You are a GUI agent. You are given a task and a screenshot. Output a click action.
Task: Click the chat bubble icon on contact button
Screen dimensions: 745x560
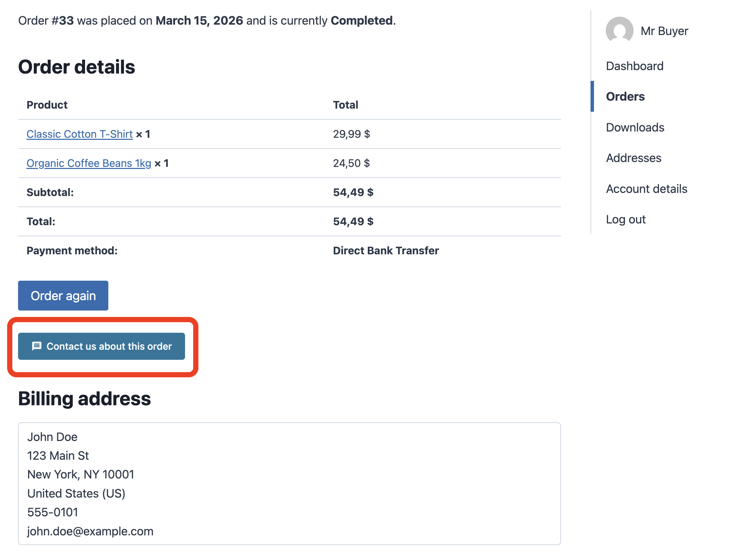36,346
